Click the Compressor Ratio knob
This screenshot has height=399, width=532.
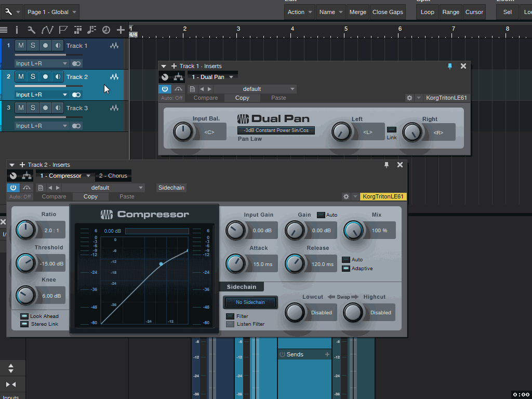[x=26, y=230]
